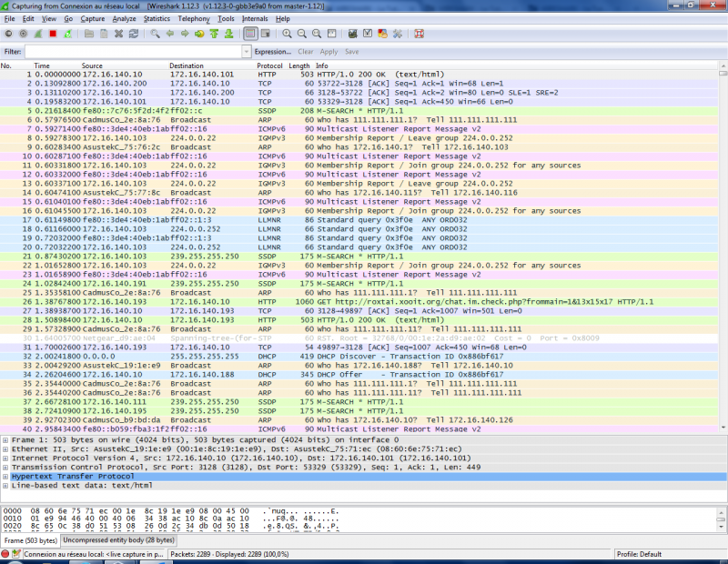This screenshot has width=728, height=564.
Task: Toggle packet list colorization
Action: [x=250, y=34]
